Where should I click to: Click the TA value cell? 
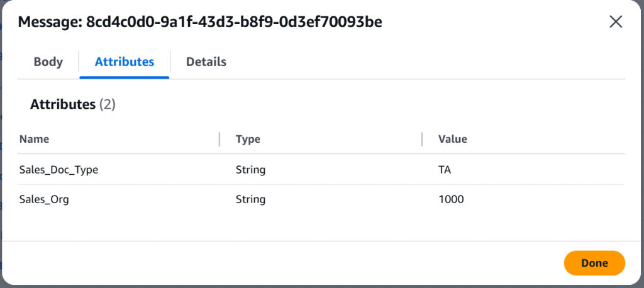point(445,170)
